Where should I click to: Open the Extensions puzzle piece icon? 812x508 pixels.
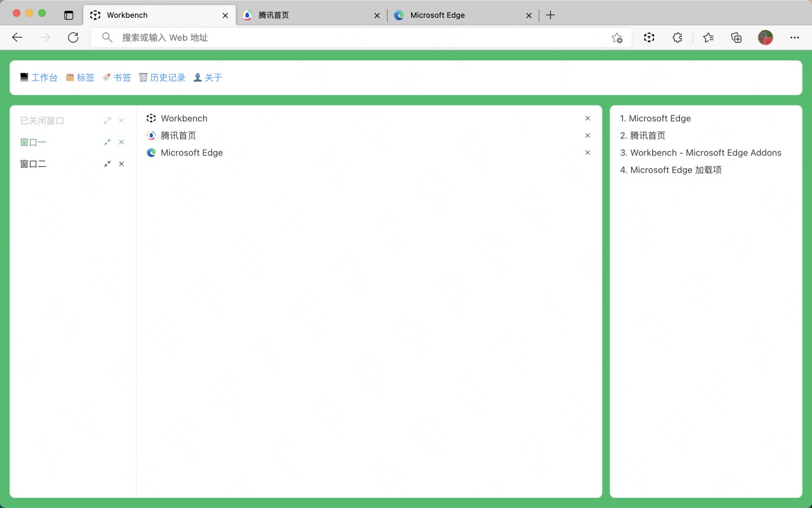pos(677,37)
